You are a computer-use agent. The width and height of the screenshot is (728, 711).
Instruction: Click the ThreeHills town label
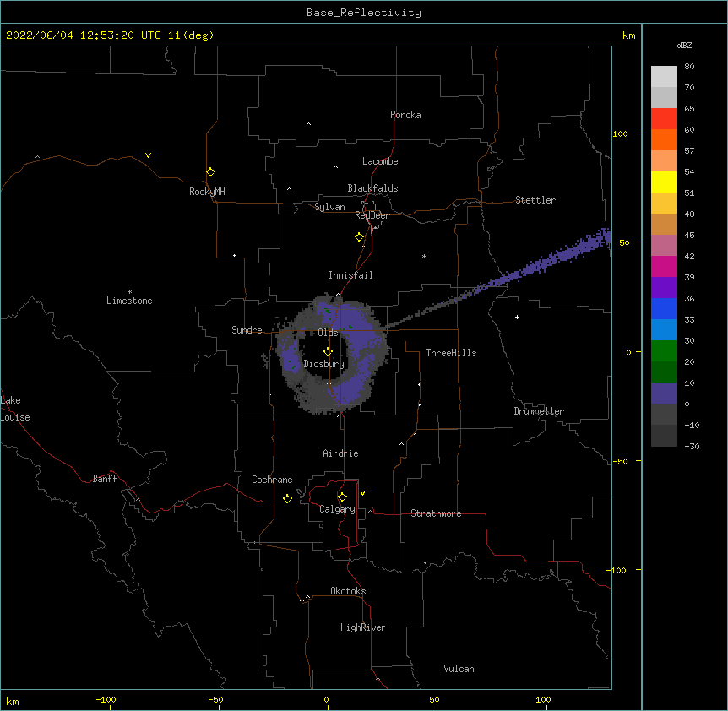pyautogui.click(x=451, y=353)
